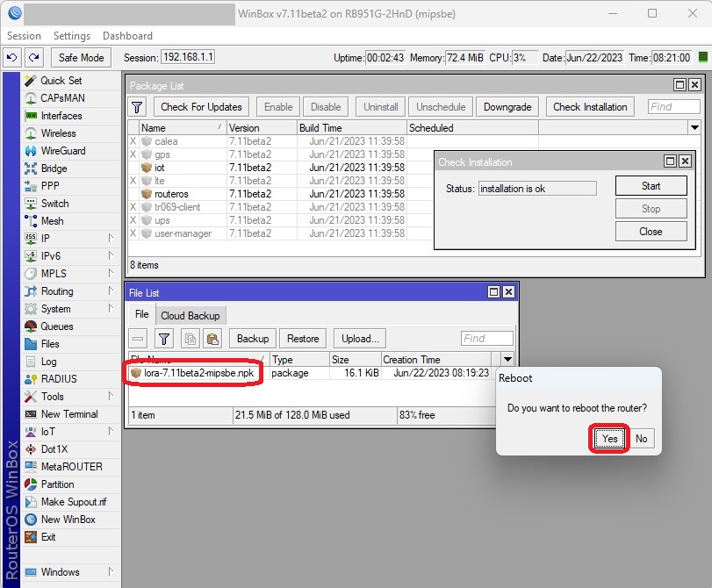Click the Upload... button
Viewport: 712px width, 588px height.
tap(360, 339)
